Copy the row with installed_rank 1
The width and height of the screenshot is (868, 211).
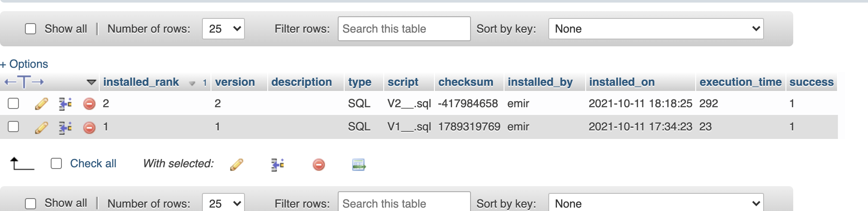[65, 127]
